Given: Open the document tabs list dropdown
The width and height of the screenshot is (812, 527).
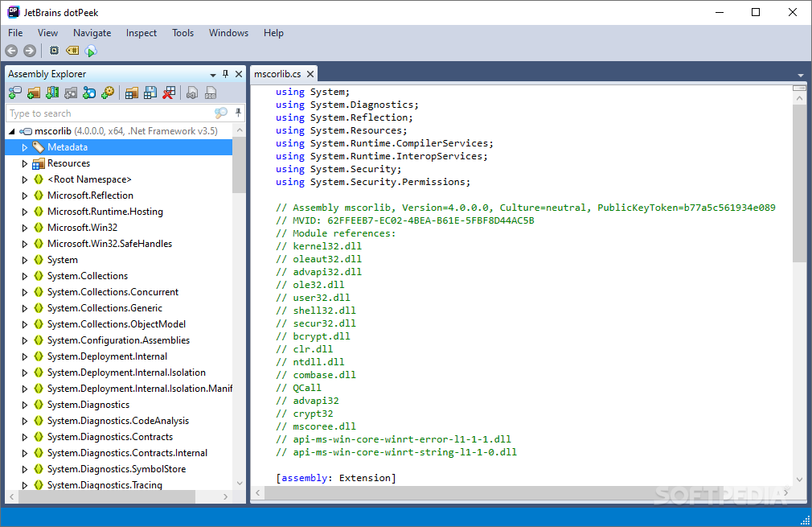Looking at the screenshot, I should pyautogui.click(x=801, y=75).
